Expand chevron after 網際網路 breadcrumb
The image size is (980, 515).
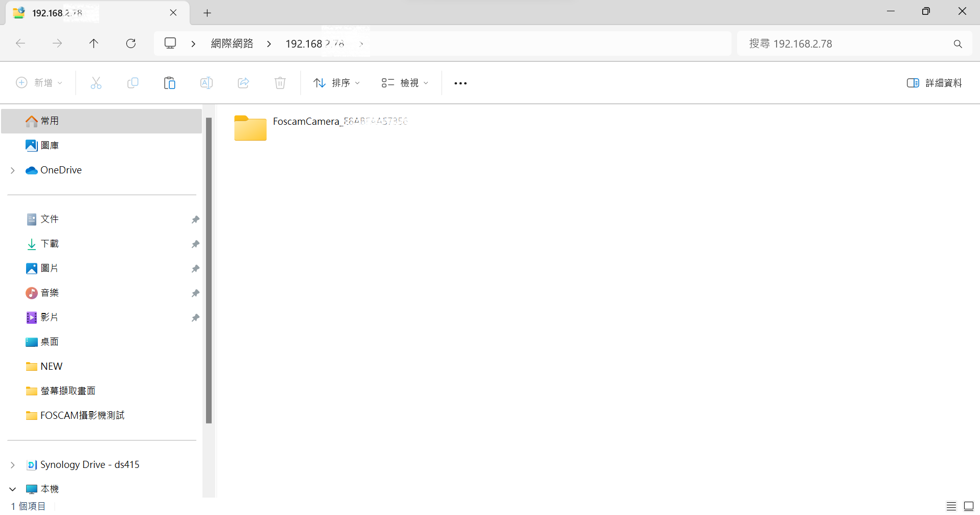pos(269,43)
